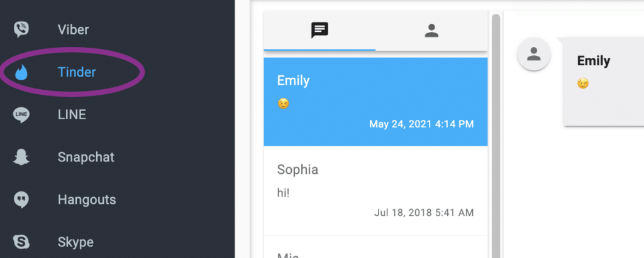
Task: Click the Tinder flame icon
Action: (21, 72)
